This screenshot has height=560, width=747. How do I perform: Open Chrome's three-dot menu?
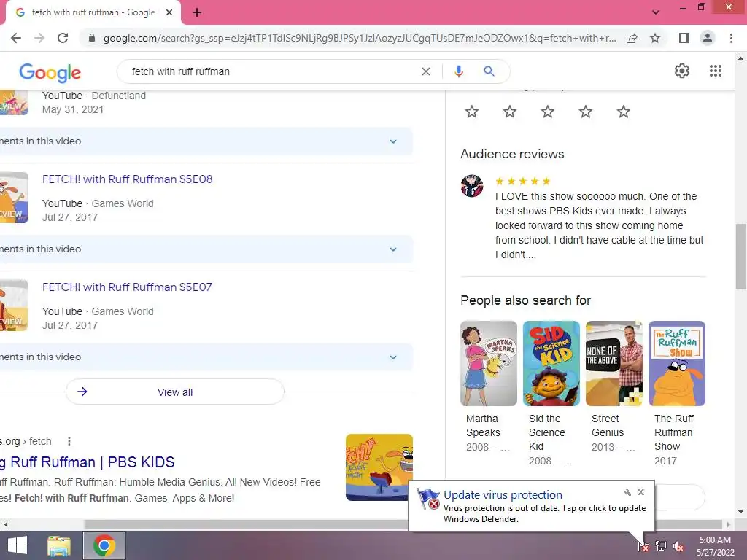pyautogui.click(x=731, y=38)
